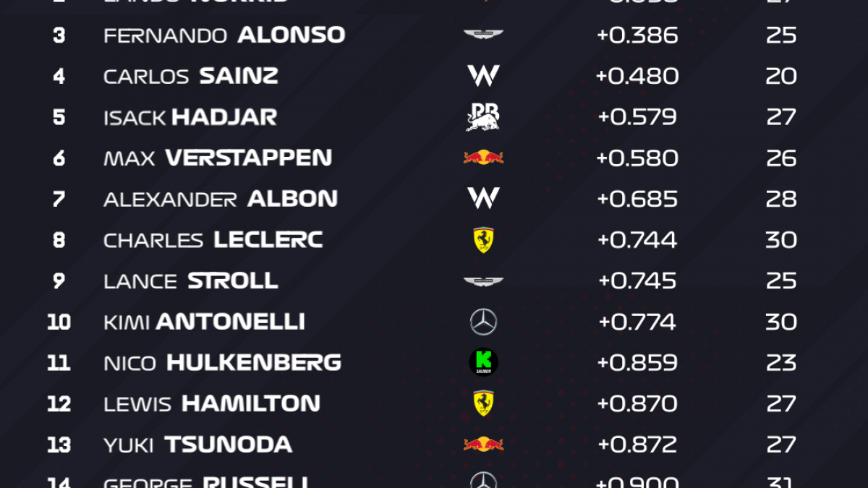868x488 pixels.
Task: Select Williams logo in Alexander Albon row
Action: pos(483,198)
